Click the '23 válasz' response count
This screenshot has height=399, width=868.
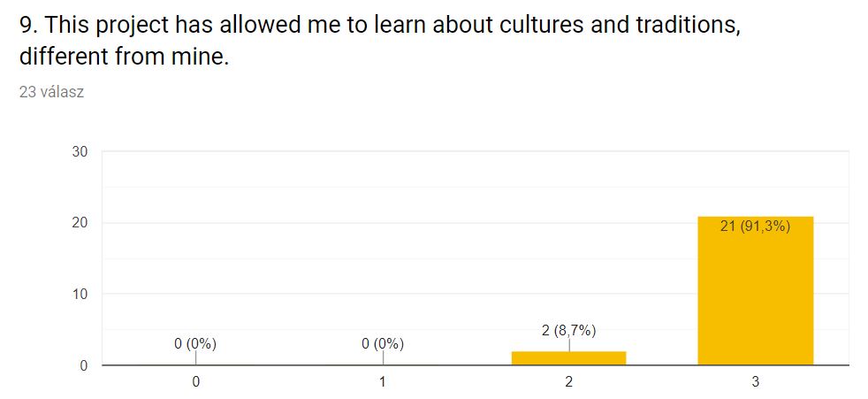51,92
